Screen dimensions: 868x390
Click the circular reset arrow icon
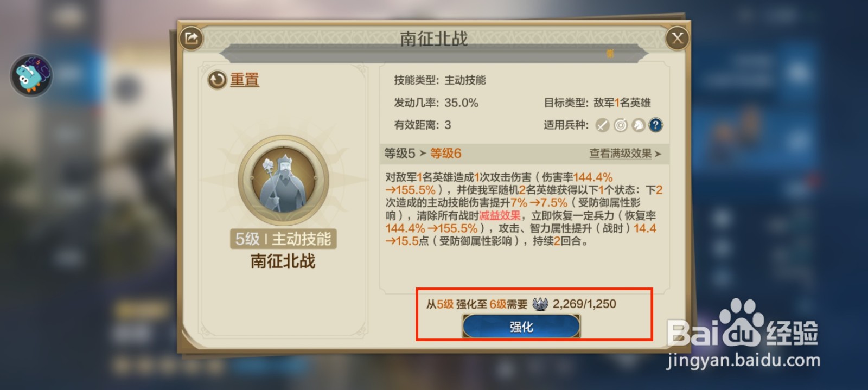pyautogui.click(x=217, y=80)
